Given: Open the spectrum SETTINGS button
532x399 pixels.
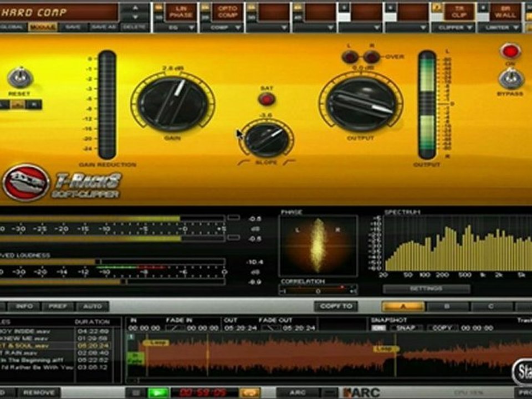Looking at the screenshot, I should pyautogui.click(x=427, y=289).
